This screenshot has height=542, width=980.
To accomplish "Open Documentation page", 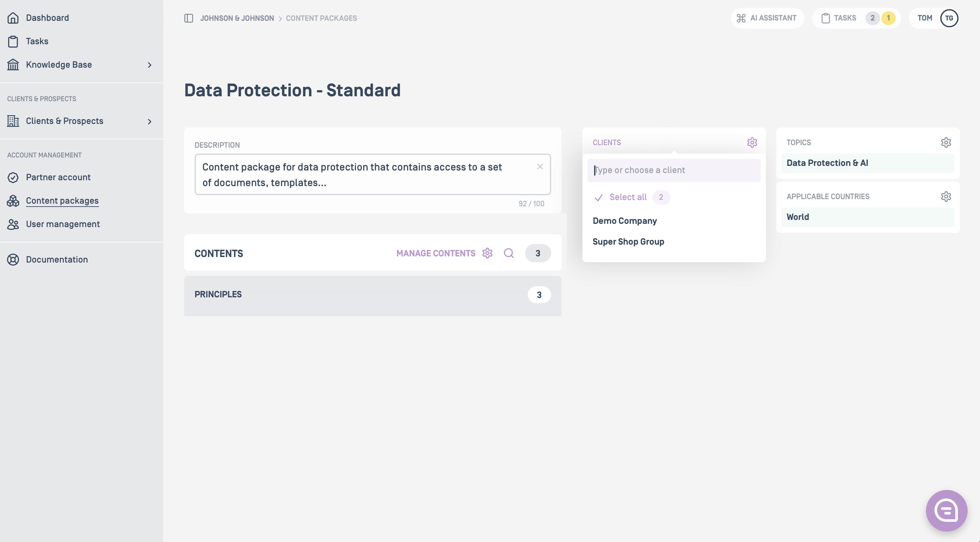I will [x=57, y=259].
